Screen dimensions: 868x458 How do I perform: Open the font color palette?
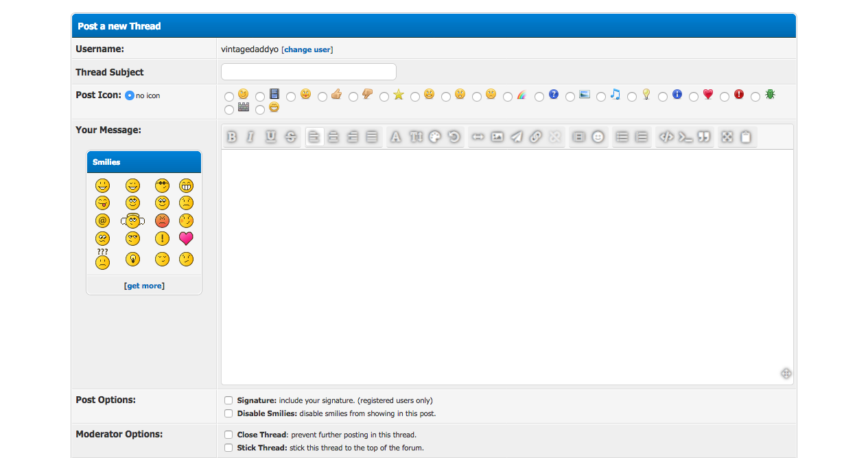click(434, 137)
